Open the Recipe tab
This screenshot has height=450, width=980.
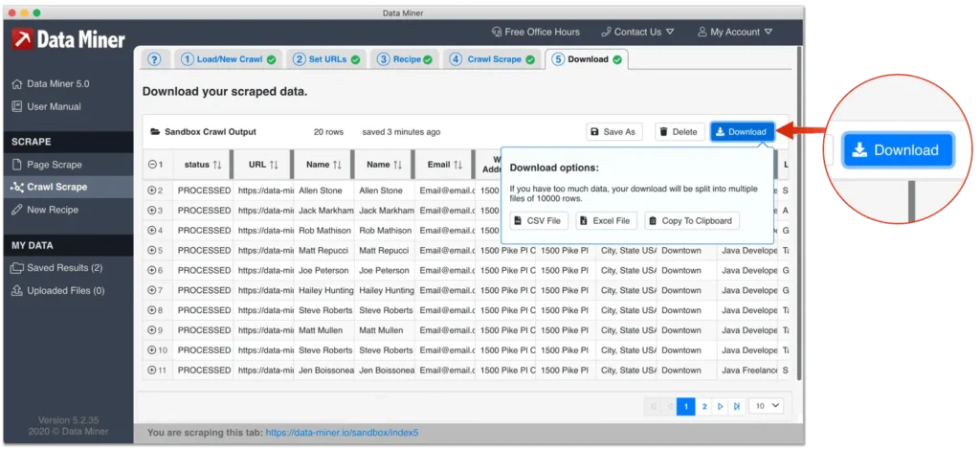pos(405,59)
